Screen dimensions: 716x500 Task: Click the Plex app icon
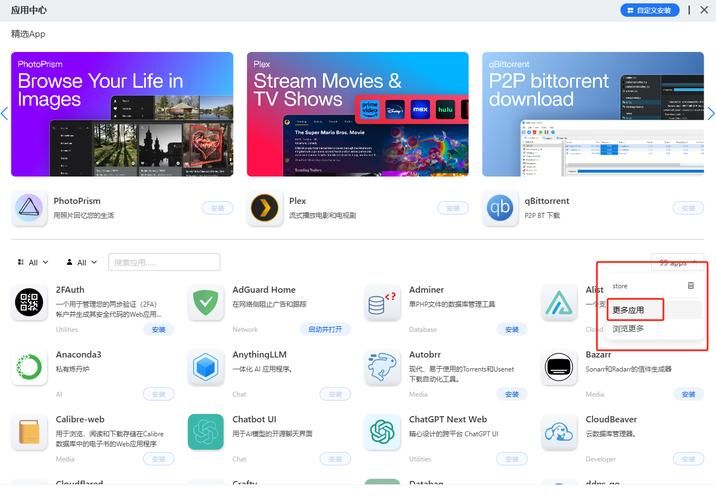265,209
